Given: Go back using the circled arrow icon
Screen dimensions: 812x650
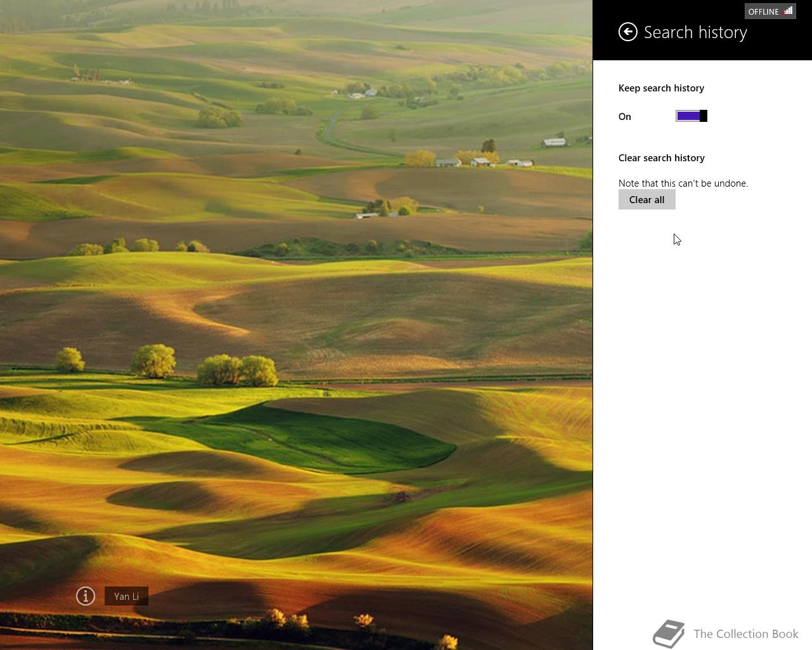Looking at the screenshot, I should pos(628,32).
